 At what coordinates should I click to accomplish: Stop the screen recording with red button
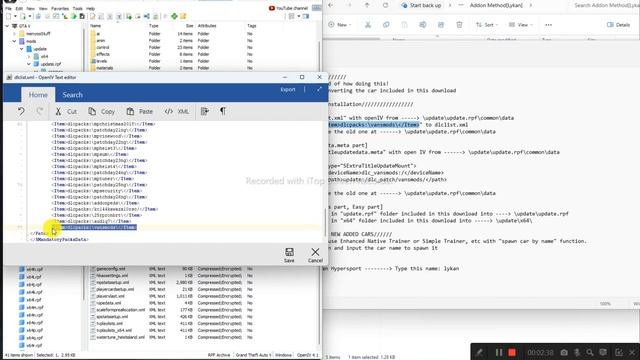(512, 352)
